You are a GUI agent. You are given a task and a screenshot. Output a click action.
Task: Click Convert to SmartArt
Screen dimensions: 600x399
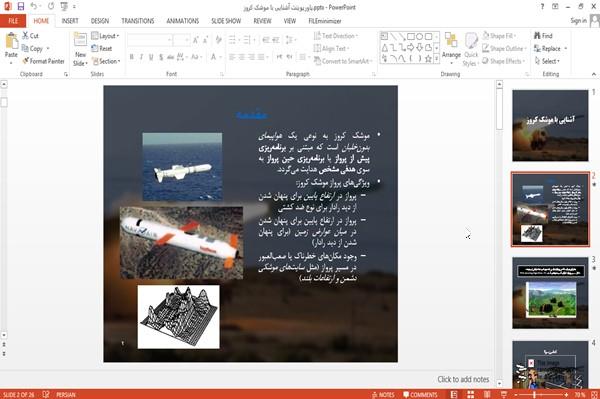click(343, 61)
